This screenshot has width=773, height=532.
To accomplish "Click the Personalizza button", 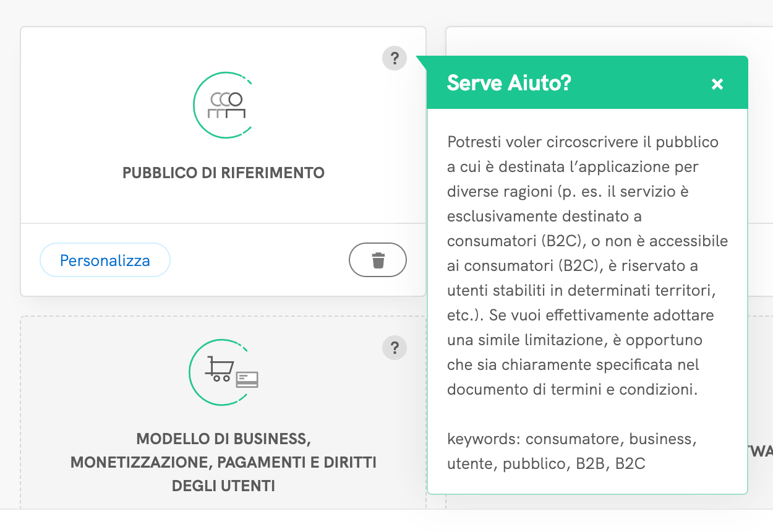I will point(105,260).
